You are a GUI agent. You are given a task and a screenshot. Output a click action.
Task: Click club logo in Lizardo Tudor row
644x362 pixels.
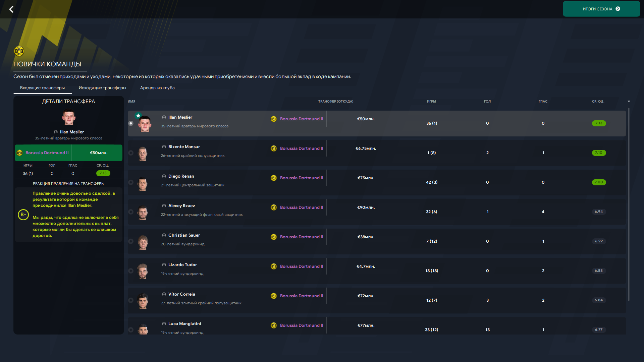(x=274, y=266)
